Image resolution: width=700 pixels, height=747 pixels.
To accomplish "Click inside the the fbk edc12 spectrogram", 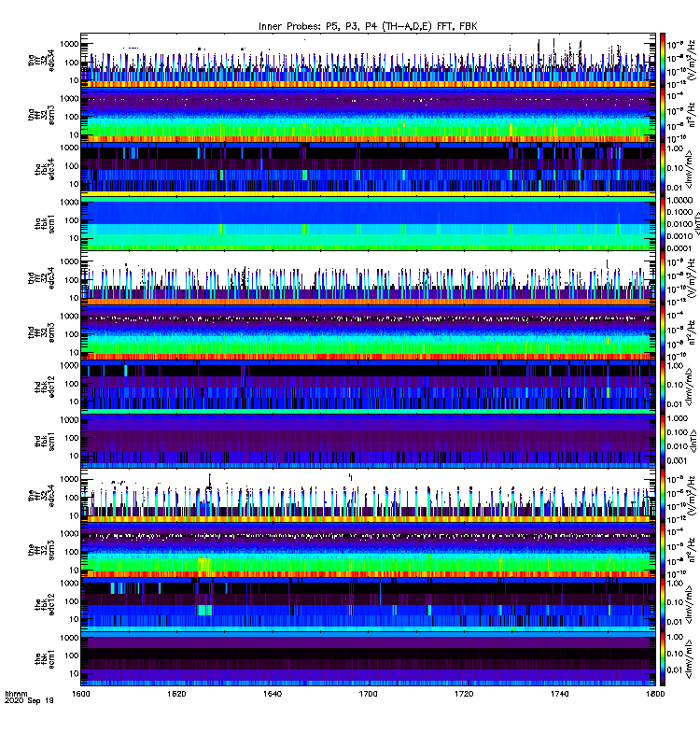I will pyautogui.click(x=368, y=604).
